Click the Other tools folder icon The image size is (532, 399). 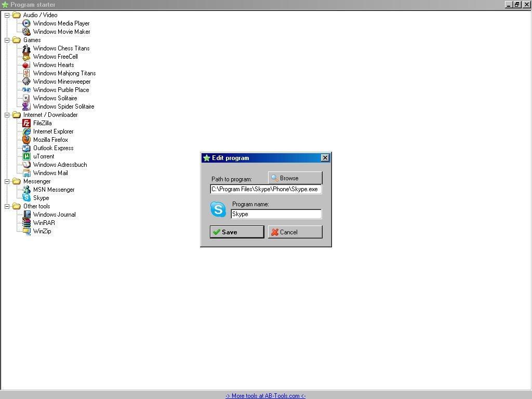point(17,206)
